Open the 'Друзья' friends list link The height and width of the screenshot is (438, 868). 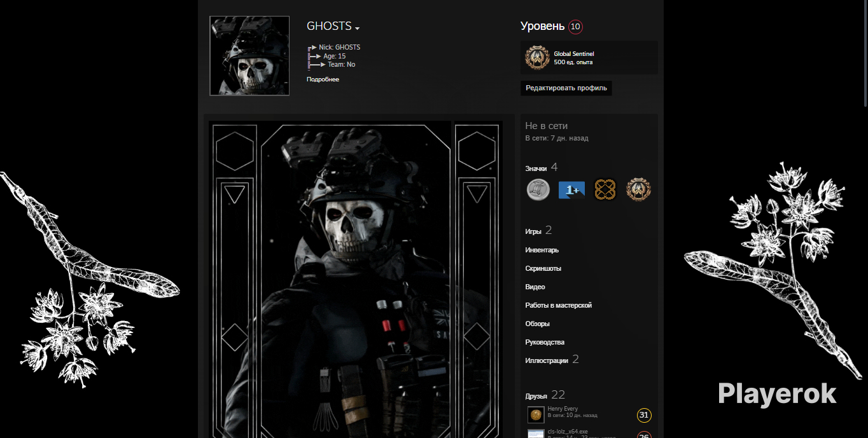pyautogui.click(x=536, y=396)
